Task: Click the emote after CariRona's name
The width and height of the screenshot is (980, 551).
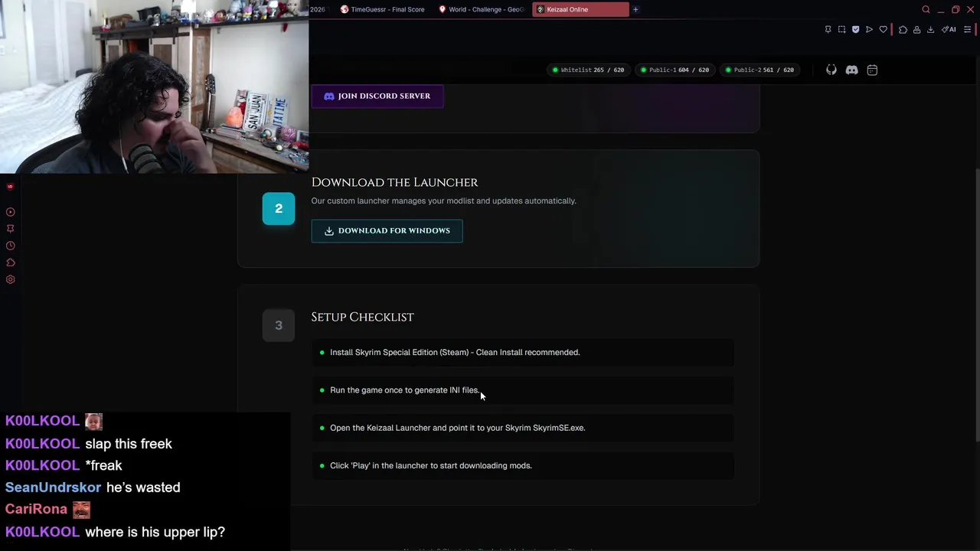Action: [x=82, y=509]
